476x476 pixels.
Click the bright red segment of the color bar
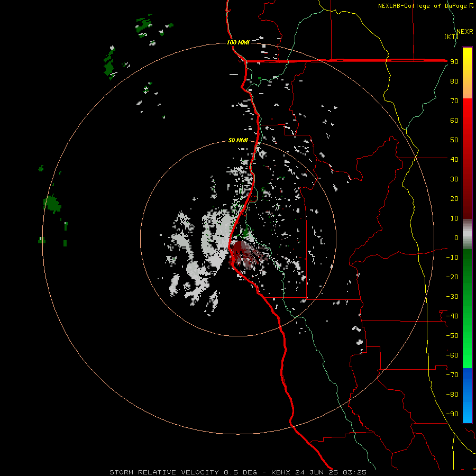(467, 112)
